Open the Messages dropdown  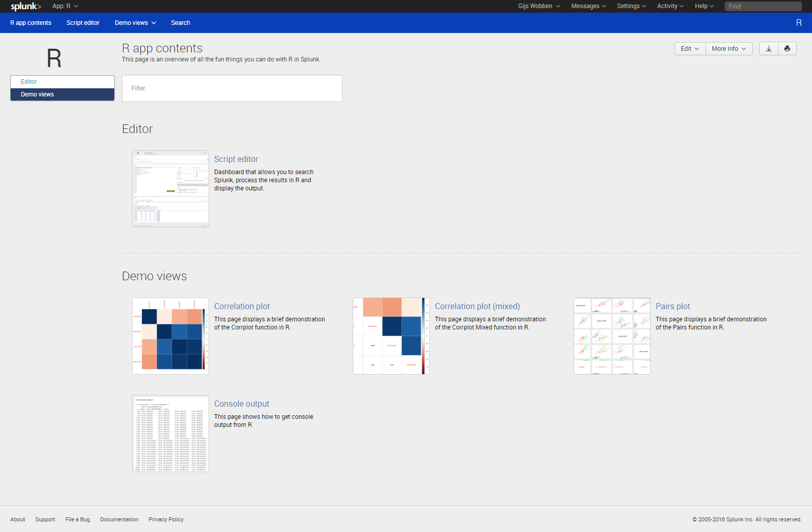589,6
